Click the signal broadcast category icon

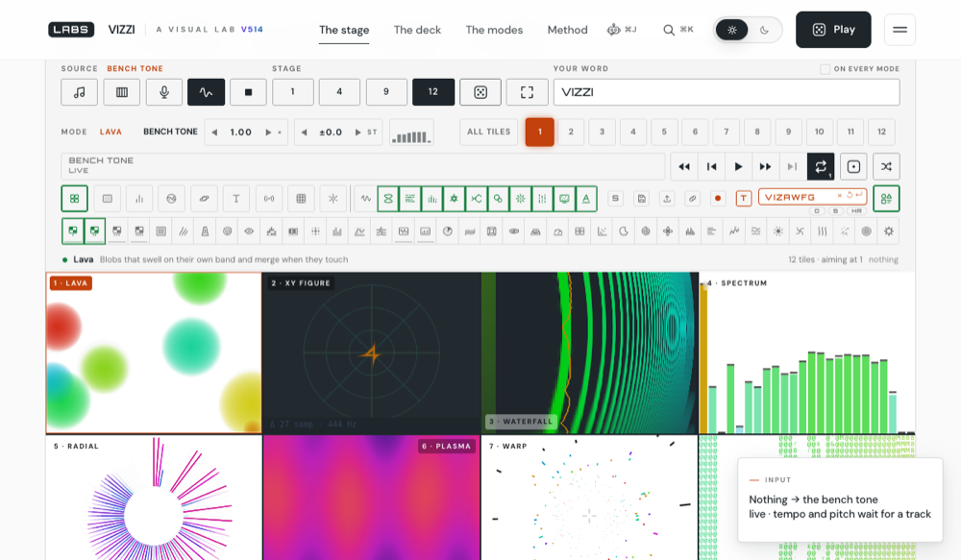point(269,199)
